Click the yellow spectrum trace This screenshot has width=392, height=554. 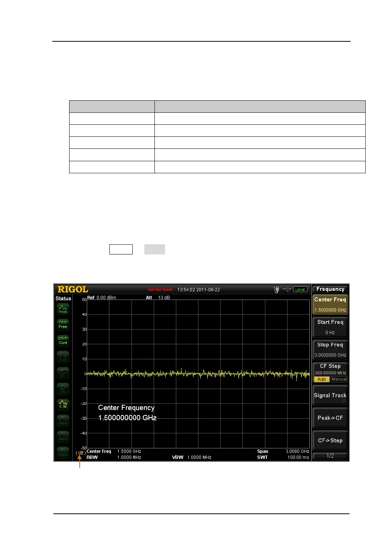[198, 374]
